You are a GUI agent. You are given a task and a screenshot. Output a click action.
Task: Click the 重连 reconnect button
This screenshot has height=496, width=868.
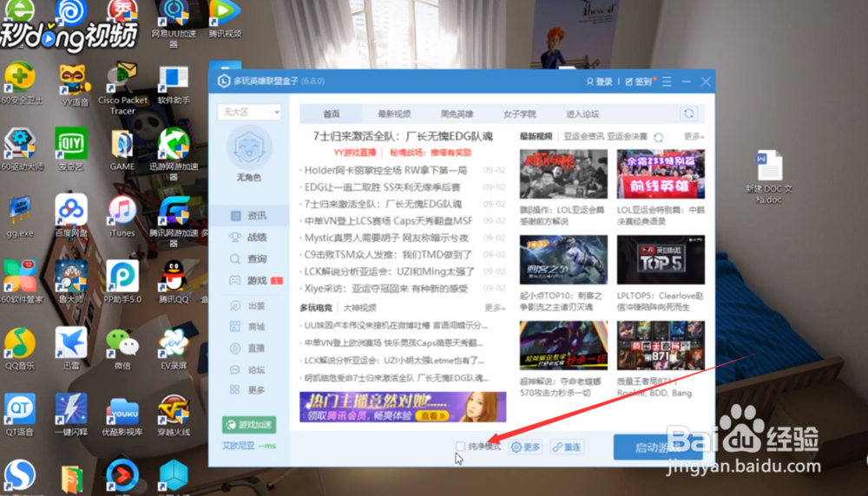click(x=566, y=447)
